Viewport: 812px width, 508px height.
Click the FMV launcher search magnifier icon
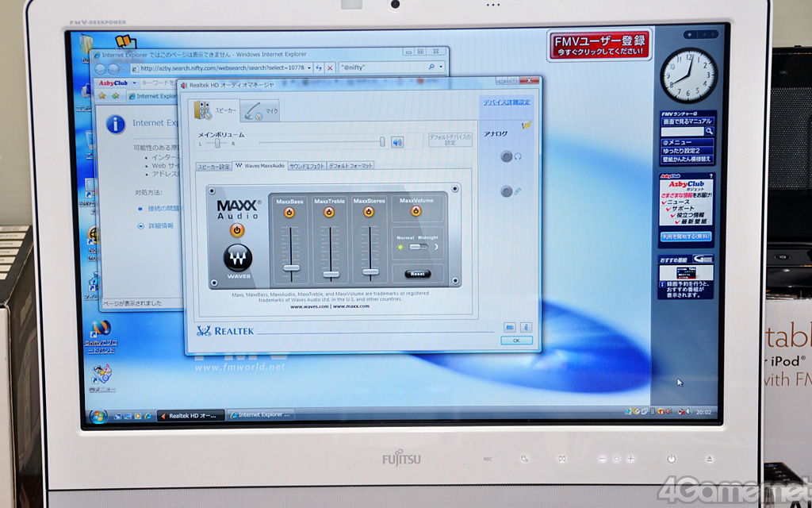pos(709,132)
